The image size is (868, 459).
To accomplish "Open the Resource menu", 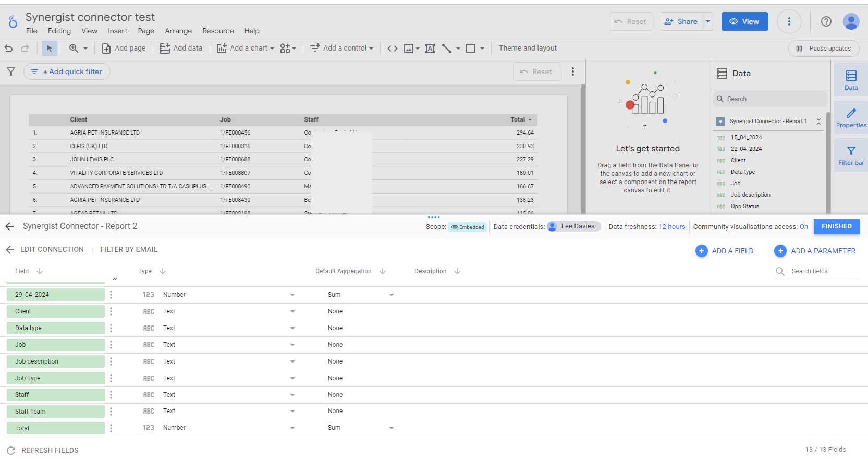I will pyautogui.click(x=218, y=31).
